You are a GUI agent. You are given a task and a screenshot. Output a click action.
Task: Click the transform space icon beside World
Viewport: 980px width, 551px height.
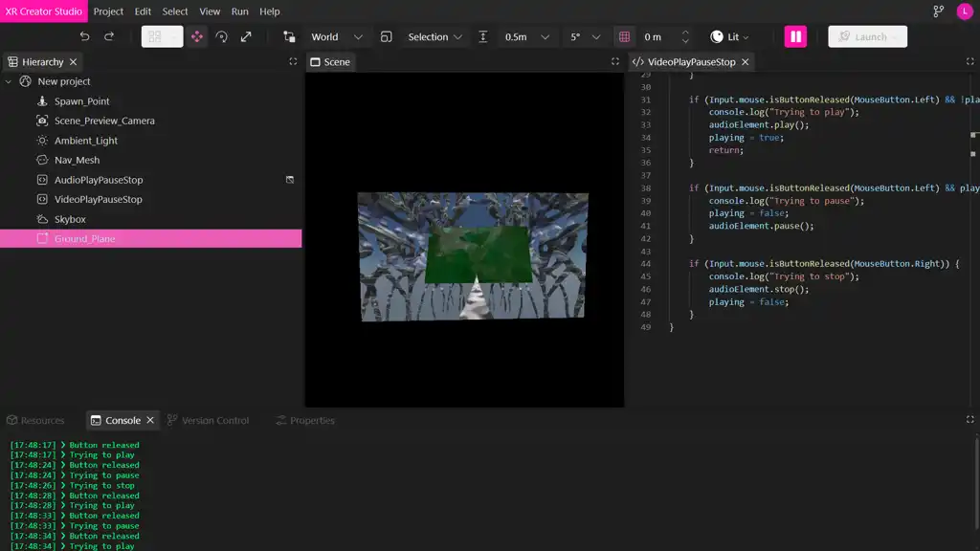tap(289, 37)
